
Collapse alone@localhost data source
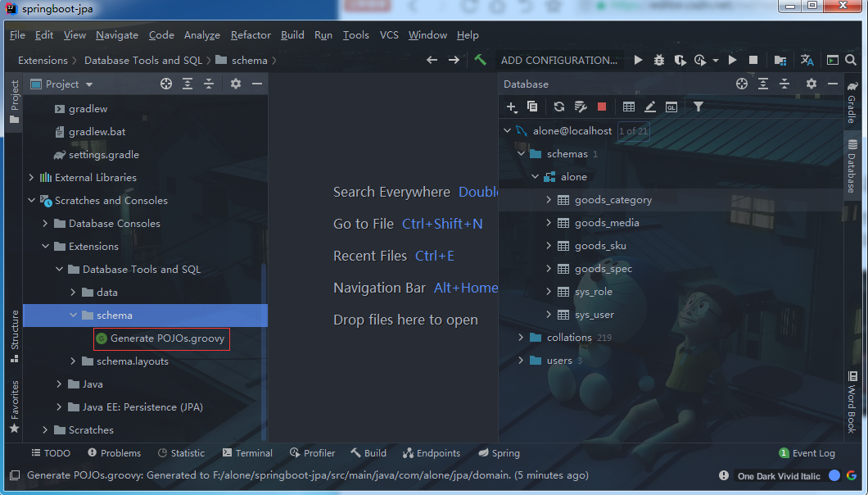[x=507, y=131]
